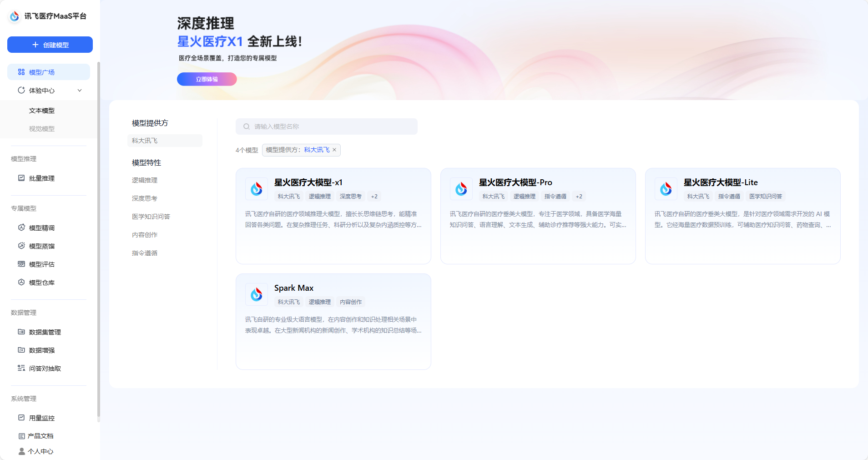Click the 数据集管理 icon
The image size is (868, 460).
[21, 332]
